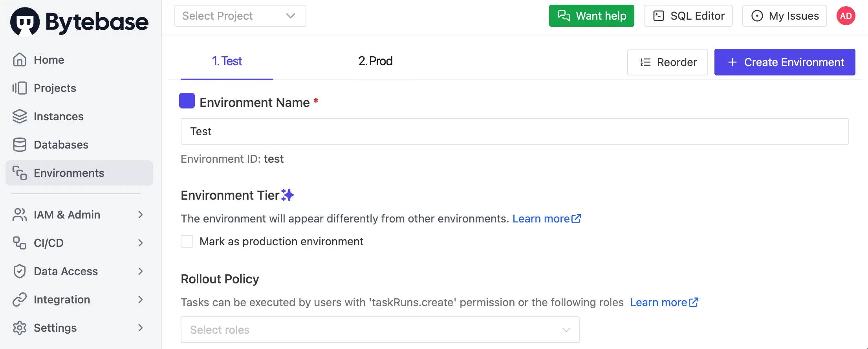Open Databases cylinder icon
The width and height of the screenshot is (868, 349).
coord(19,145)
